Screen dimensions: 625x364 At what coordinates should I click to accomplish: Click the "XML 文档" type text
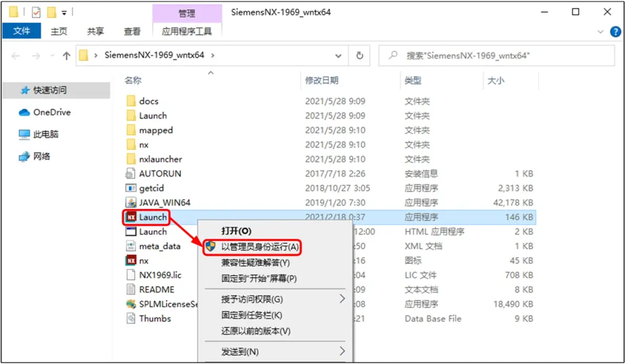pyautogui.click(x=423, y=246)
